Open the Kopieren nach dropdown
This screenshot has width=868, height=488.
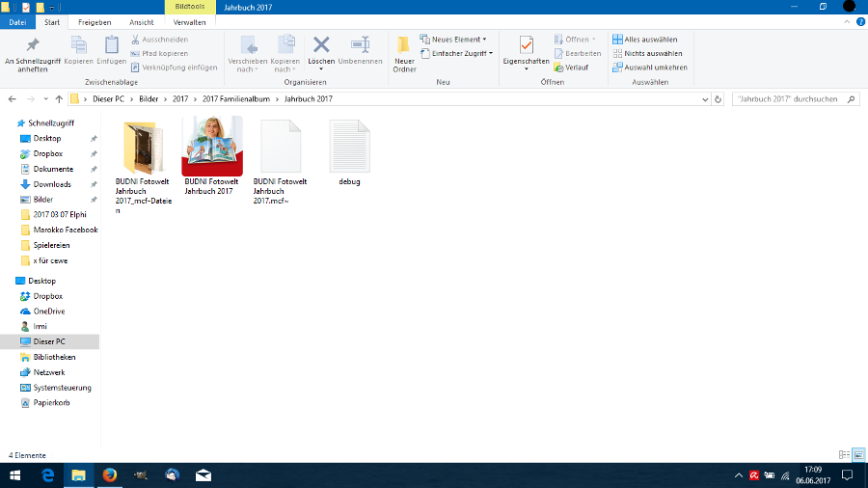(285, 55)
